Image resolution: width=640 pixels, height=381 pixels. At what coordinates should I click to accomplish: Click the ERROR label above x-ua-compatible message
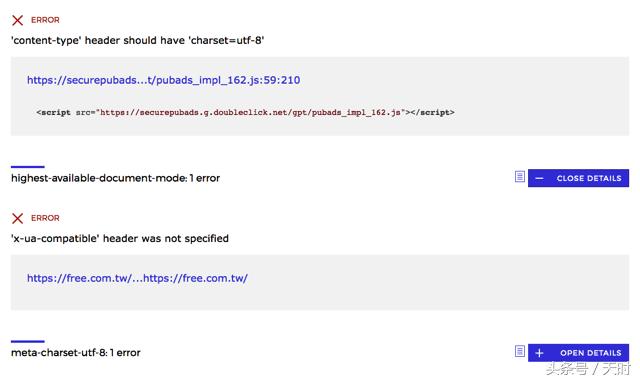(45, 218)
